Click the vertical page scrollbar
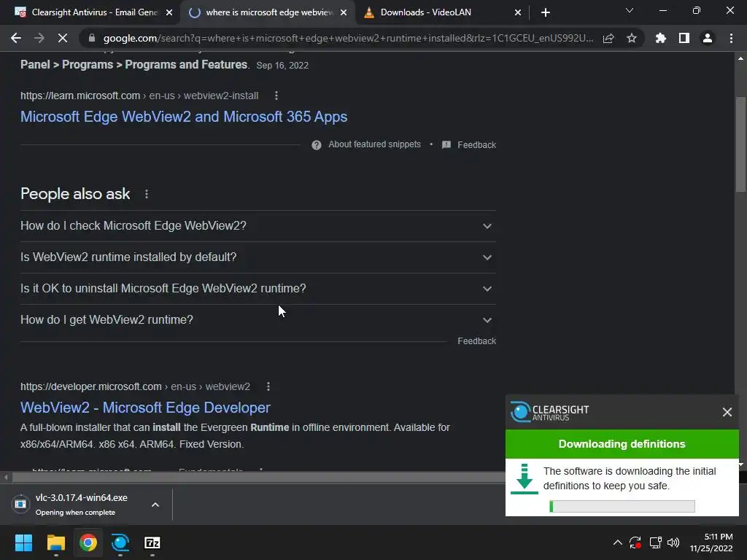 (740, 144)
